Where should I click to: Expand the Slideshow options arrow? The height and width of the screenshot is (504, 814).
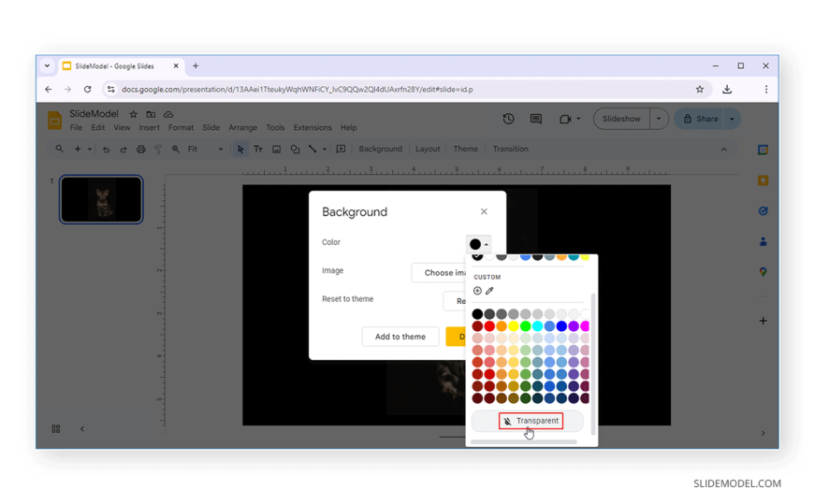tap(659, 119)
